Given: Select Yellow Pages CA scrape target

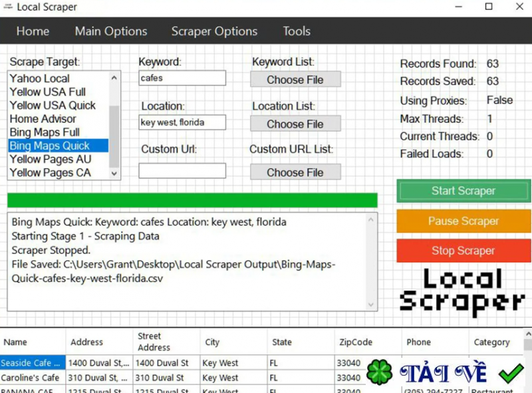Looking at the screenshot, I should click(x=59, y=172).
